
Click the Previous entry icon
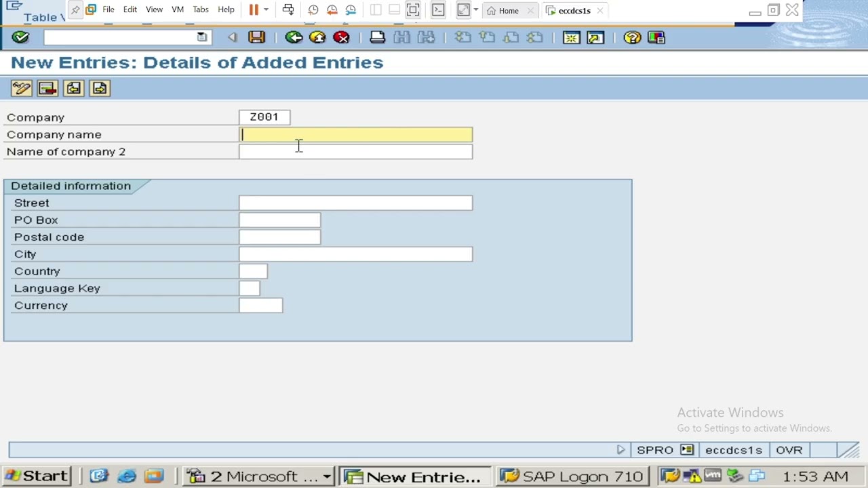[x=73, y=88]
